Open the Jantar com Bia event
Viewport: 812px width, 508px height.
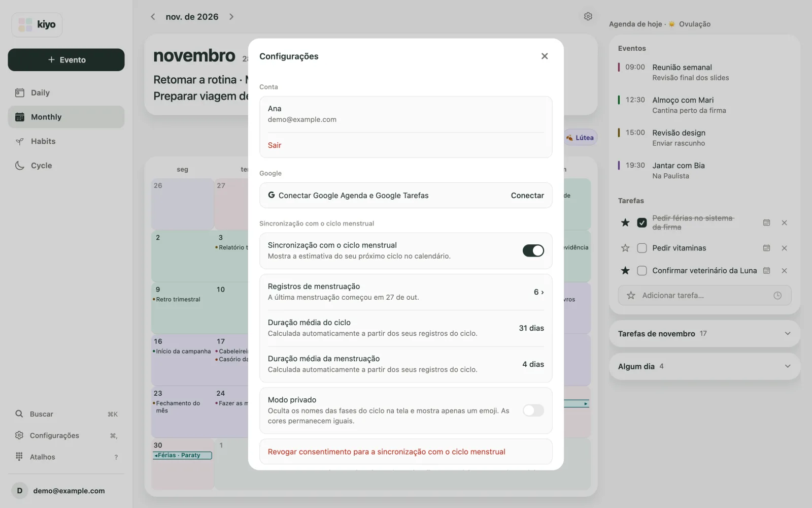click(704, 171)
